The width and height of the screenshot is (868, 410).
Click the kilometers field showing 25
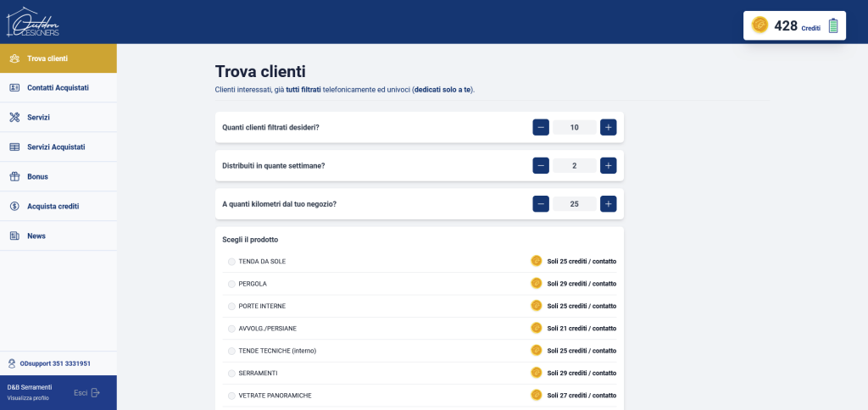click(575, 203)
